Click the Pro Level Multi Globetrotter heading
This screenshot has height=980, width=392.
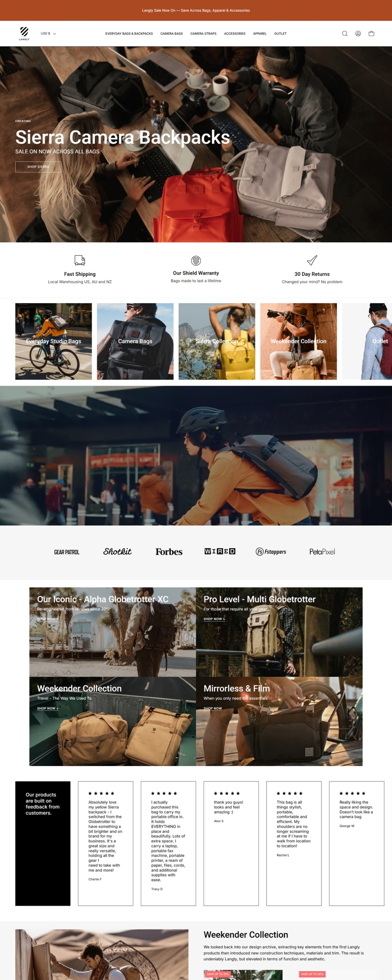260,599
